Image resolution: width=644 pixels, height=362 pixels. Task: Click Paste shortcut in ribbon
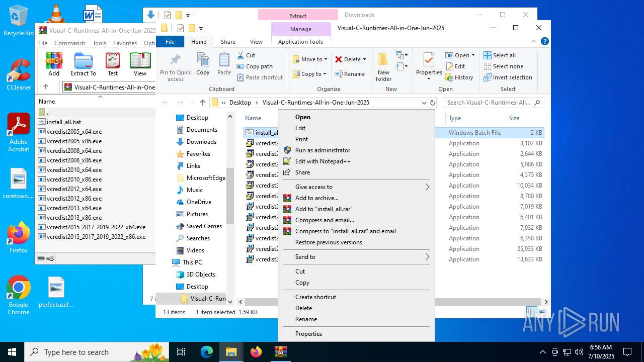coord(260,77)
